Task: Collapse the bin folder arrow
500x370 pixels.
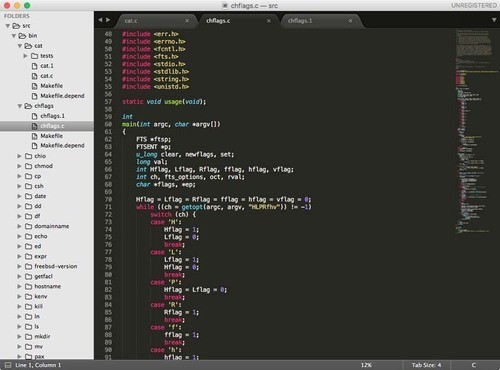Action: 14,36
